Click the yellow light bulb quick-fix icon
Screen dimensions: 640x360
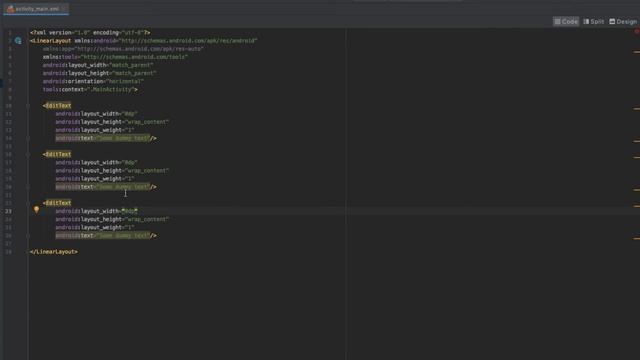point(36,209)
